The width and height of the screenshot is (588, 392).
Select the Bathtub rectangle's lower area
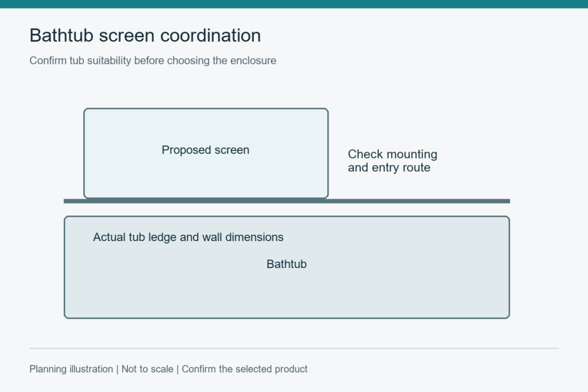click(x=287, y=296)
